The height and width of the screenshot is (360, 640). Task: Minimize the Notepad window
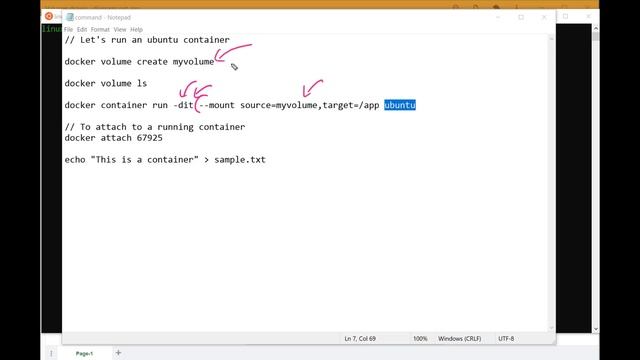tap(498, 17)
